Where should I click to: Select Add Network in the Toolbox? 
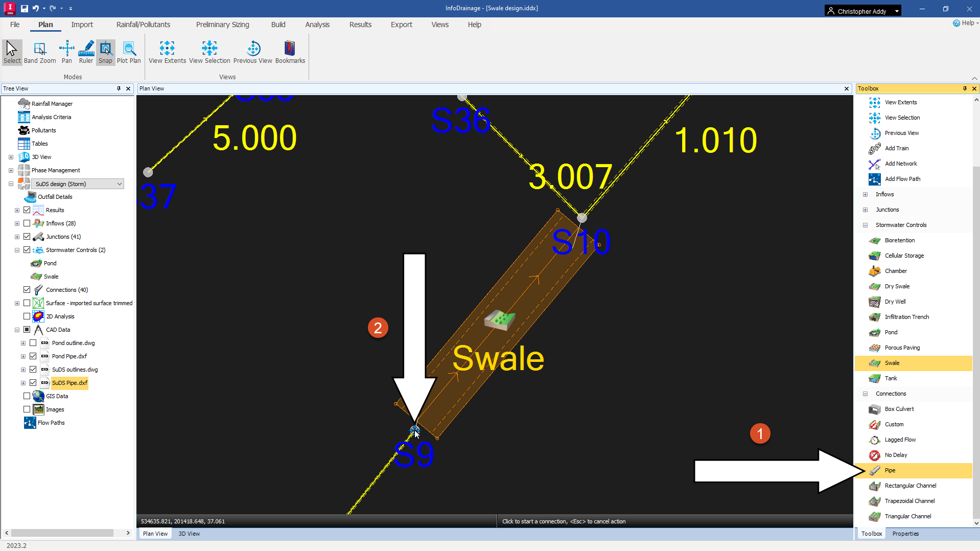[x=900, y=164]
